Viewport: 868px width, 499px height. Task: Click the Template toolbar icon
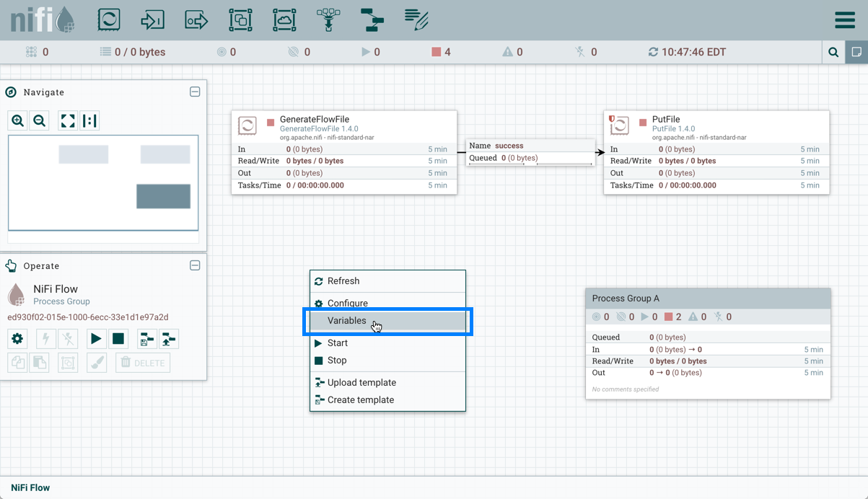372,19
